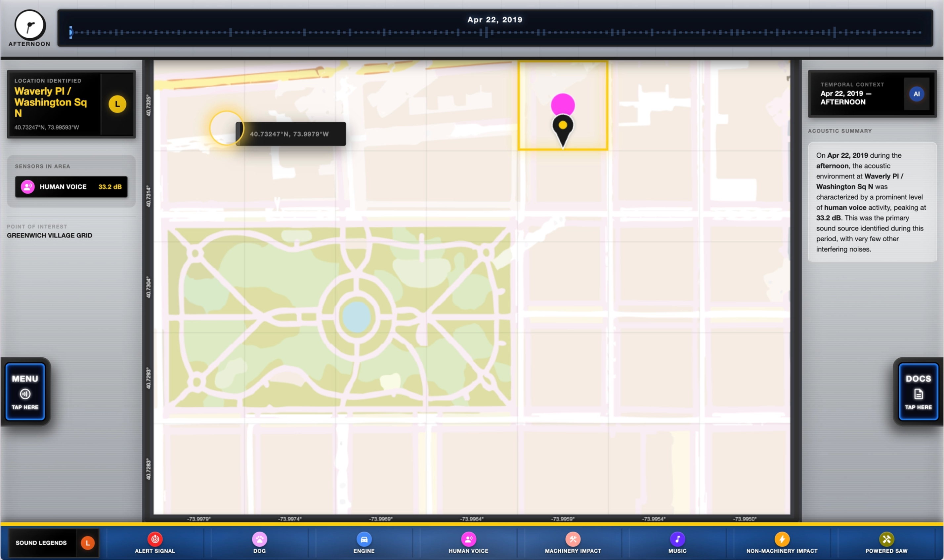This screenshot has width=944, height=560.
Task: Click the Powered Saw legend icon
Action: point(886,539)
